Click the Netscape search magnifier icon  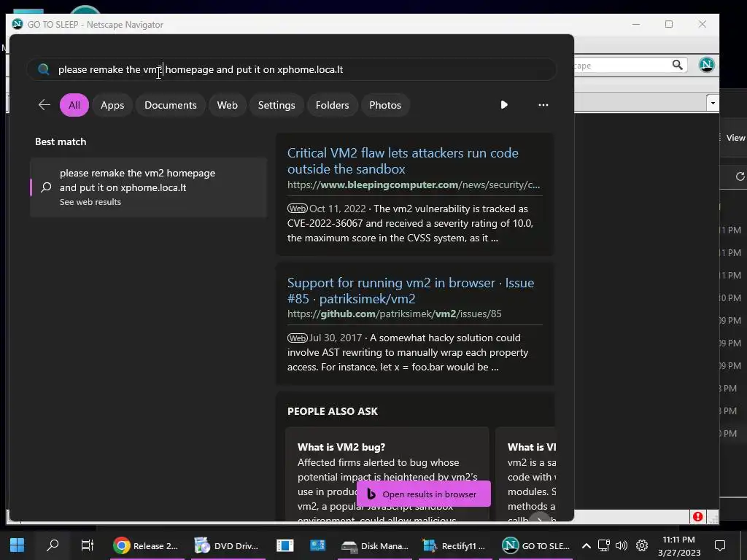click(x=677, y=65)
